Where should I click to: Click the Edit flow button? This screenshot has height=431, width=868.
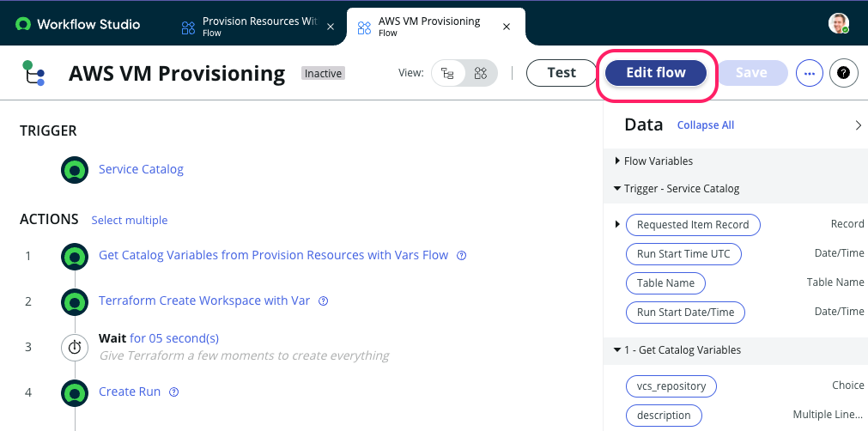click(656, 73)
